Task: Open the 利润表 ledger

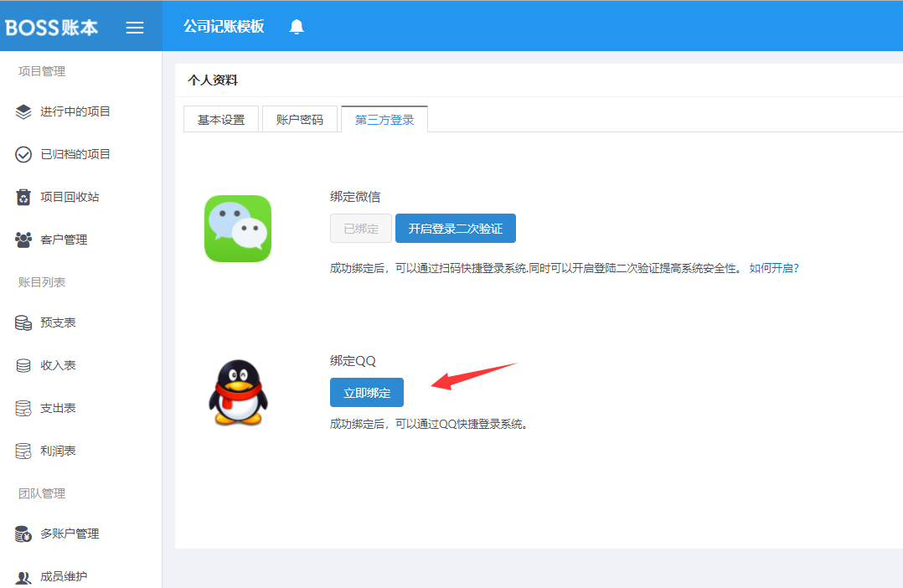Action: [58, 451]
